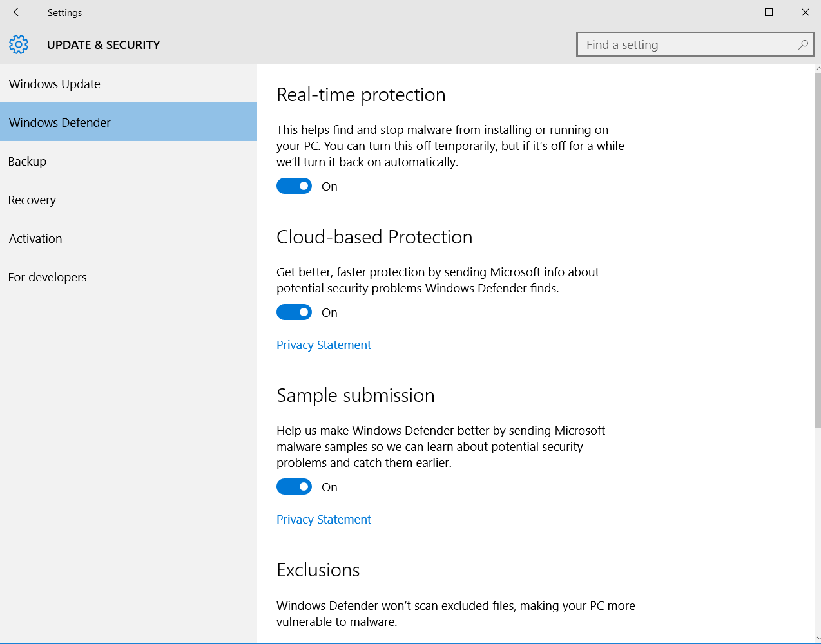The height and width of the screenshot is (644, 821).
Task: Open the Cloud-based Protection Privacy Statement
Action: tap(324, 345)
